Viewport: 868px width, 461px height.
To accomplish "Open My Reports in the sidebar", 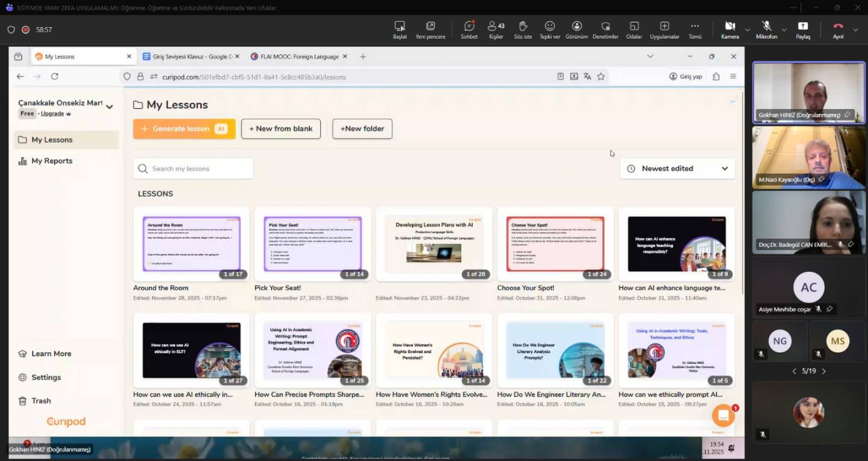I will pyautogui.click(x=52, y=161).
